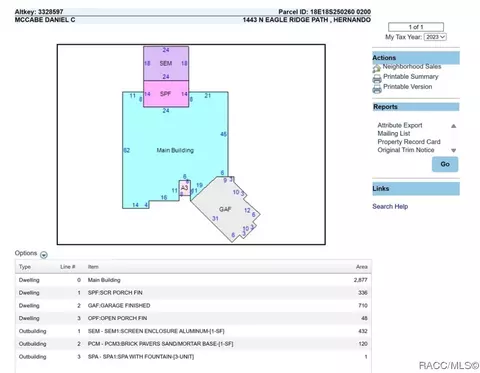
Task: Click the Printable Summary printer icon
Action: (x=377, y=78)
